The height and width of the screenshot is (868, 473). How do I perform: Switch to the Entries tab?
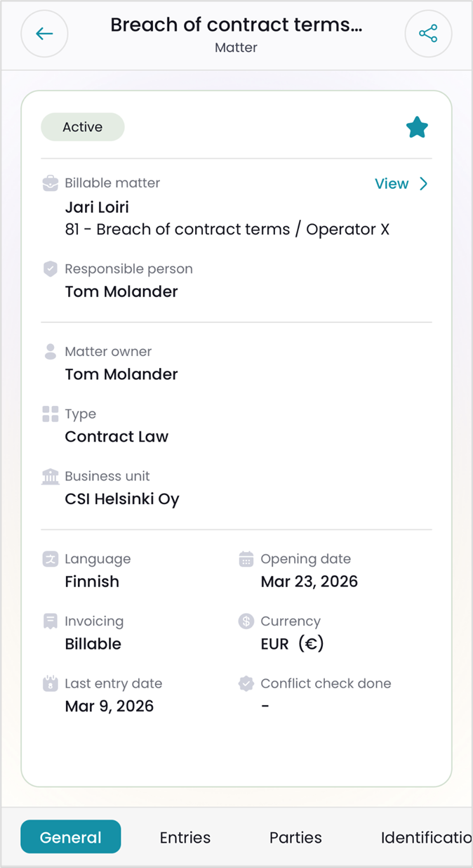185,837
